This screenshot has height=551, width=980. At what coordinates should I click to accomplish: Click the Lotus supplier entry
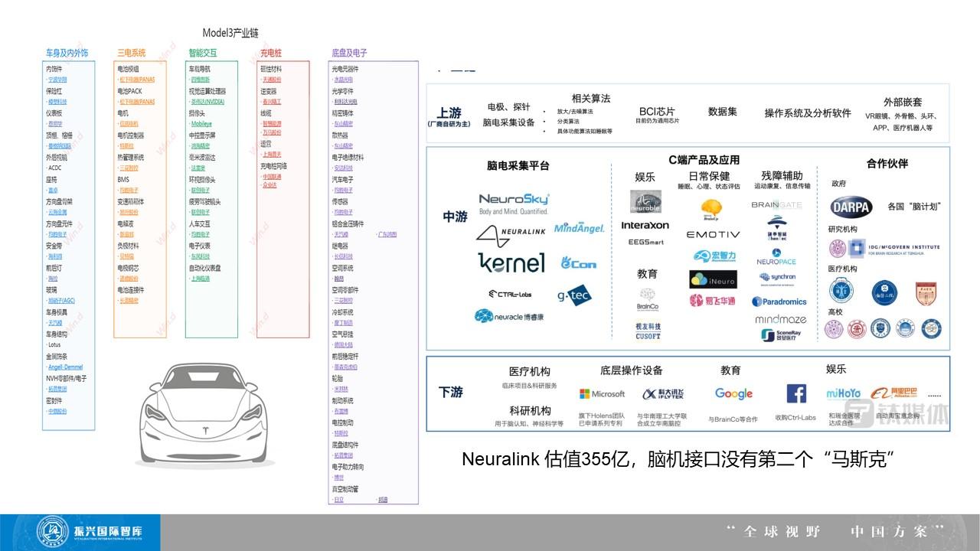pos(54,345)
